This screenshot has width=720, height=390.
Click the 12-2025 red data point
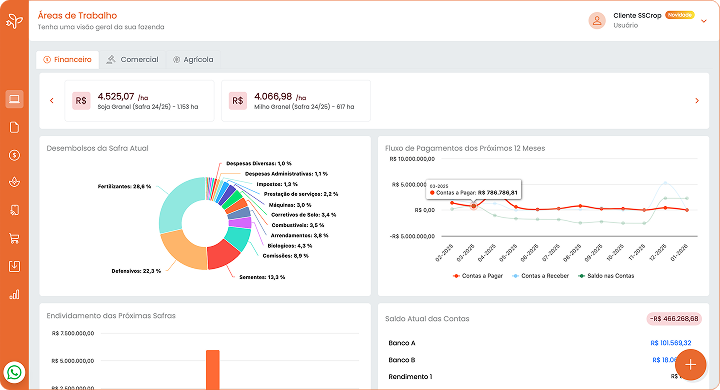click(665, 208)
